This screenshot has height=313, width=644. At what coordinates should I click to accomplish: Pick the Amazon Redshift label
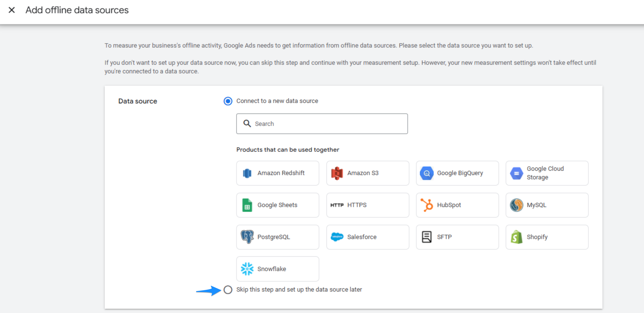[281, 173]
